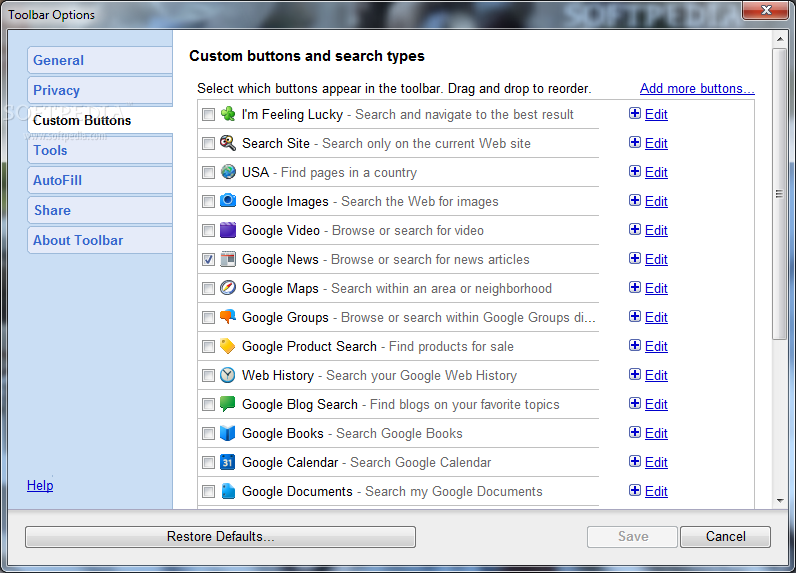
Task: Open the Help link
Action: click(x=40, y=485)
